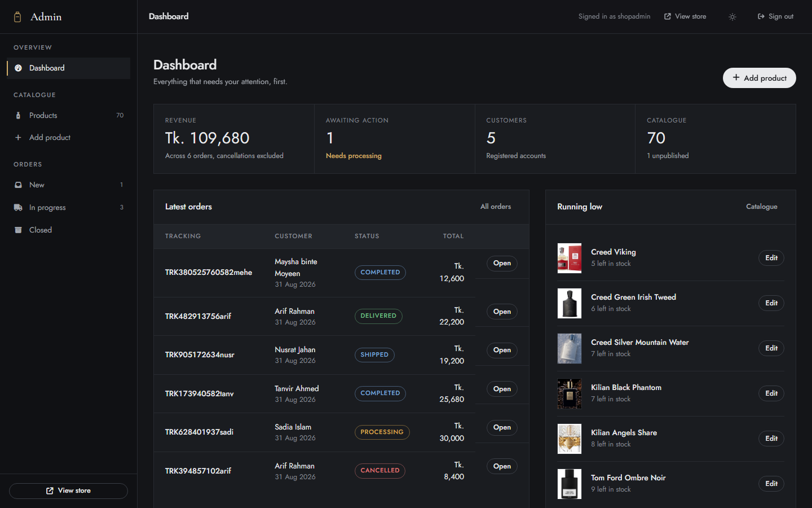Image resolution: width=812 pixels, height=508 pixels.
Task: Click the Kilian Black Phantom thumbnail
Action: click(570, 393)
